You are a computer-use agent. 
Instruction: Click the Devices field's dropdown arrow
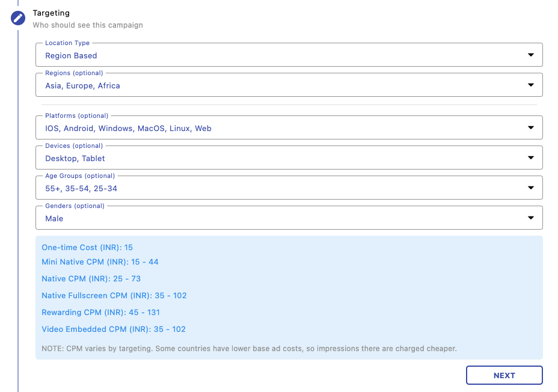coord(530,158)
